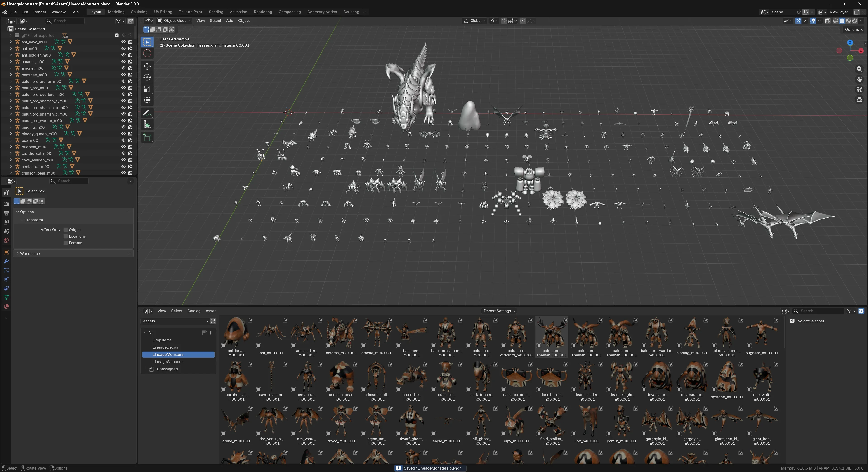Select the LineageWeapons catalog
The width and height of the screenshot is (868, 472).
[178, 362]
